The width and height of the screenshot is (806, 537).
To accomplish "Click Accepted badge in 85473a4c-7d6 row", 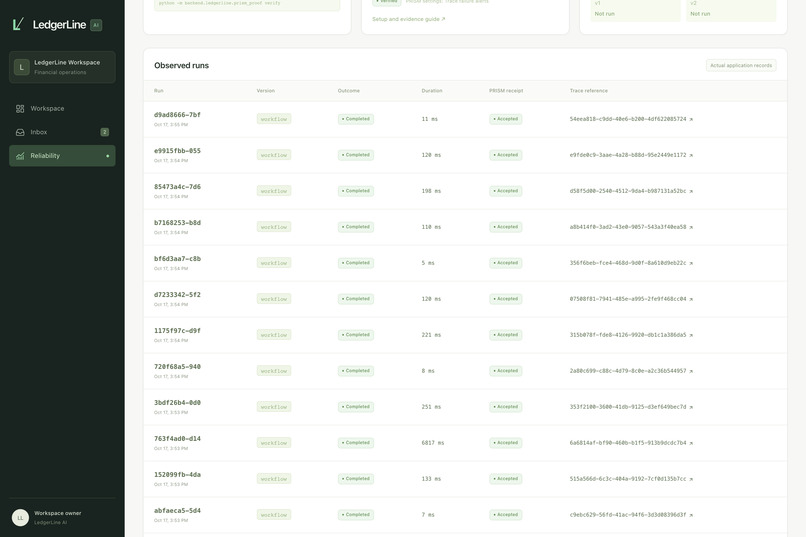I will coord(506,191).
